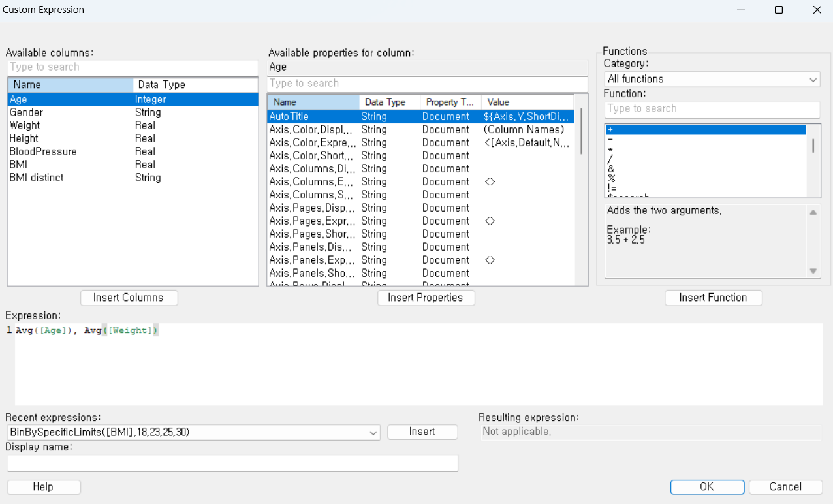This screenshot has width=833, height=504.
Task: Expand the Recent expressions dropdown
Action: coord(372,432)
